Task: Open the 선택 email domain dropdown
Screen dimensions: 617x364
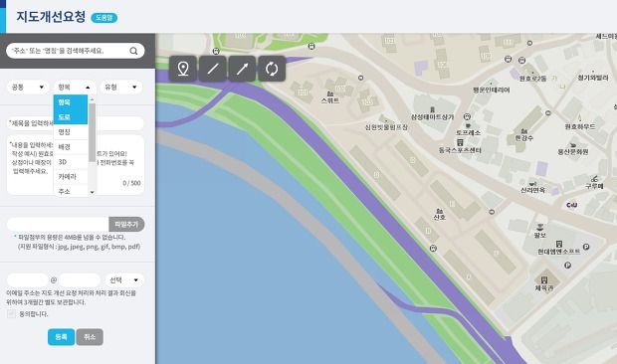Action: click(124, 279)
